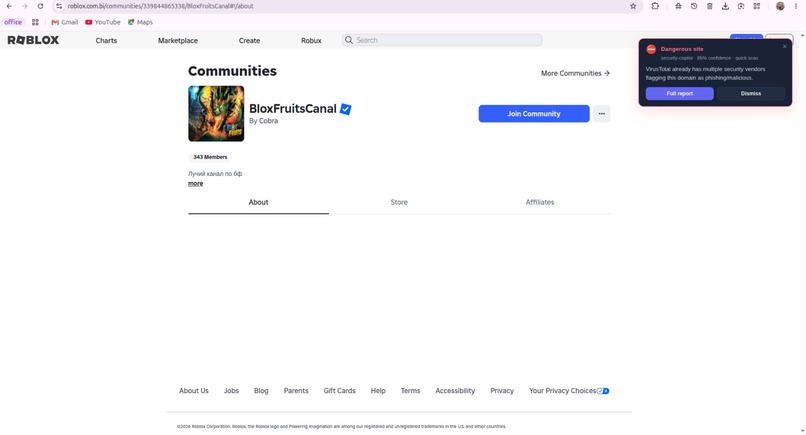Click the screenshot capture extension icon
This screenshot has width=806, height=435.
point(741,6)
